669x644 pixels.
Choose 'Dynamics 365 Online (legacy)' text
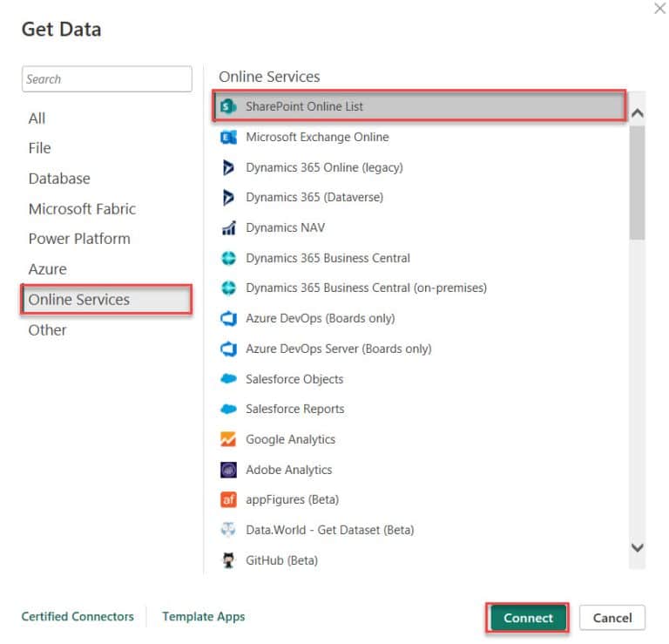pyautogui.click(x=324, y=167)
